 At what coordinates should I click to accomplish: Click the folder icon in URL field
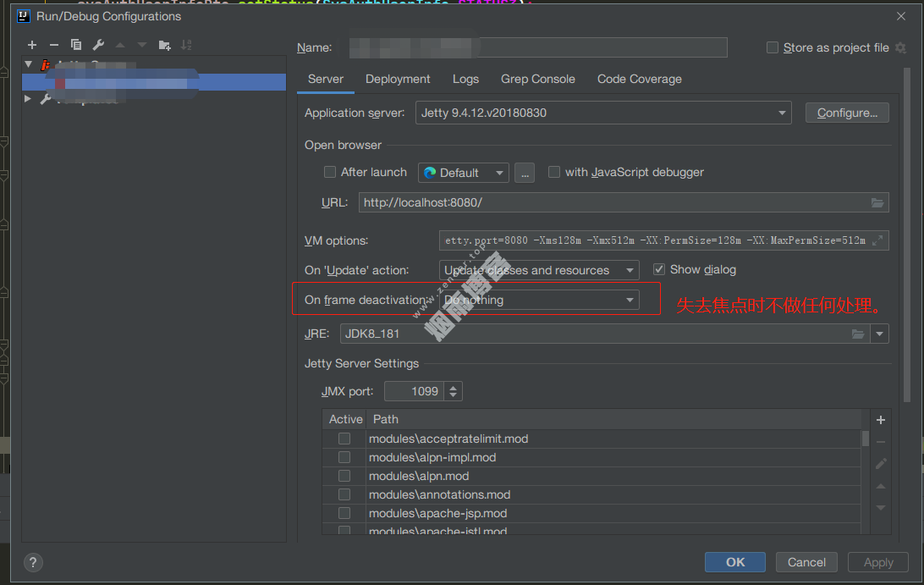[x=877, y=202]
